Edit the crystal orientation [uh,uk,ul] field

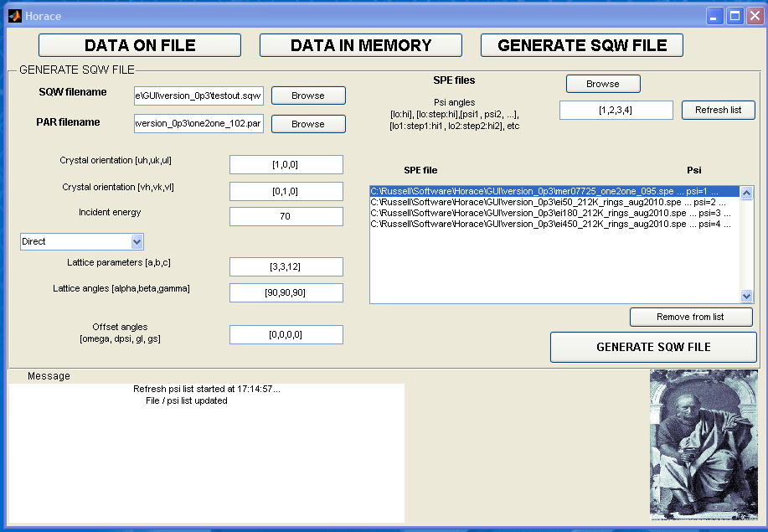pos(286,164)
